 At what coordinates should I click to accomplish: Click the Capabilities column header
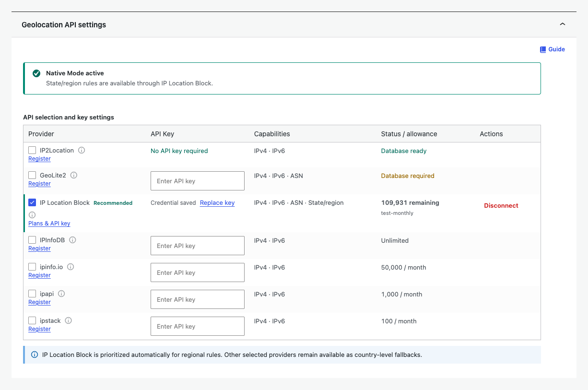tap(272, 134)
